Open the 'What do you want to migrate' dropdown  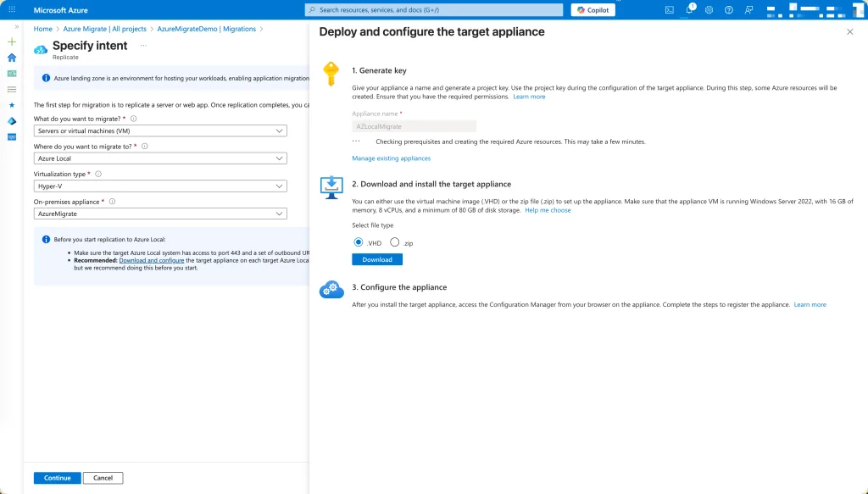160,131
